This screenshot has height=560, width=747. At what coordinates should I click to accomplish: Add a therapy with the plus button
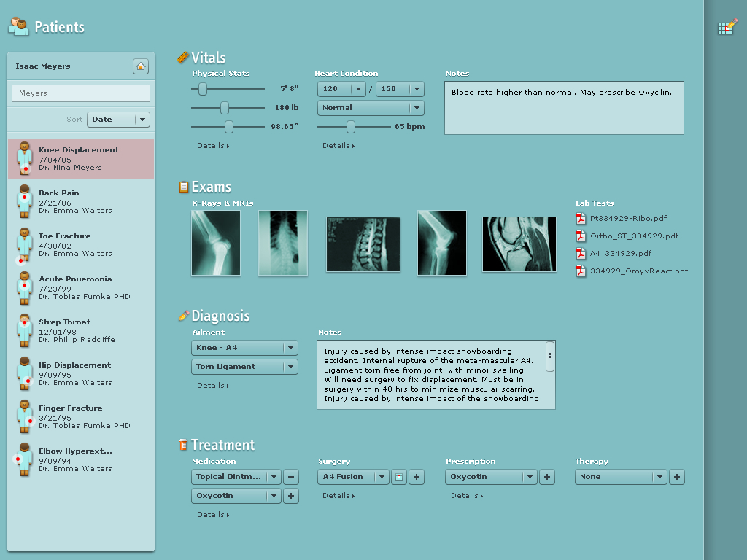pos(677,477)
